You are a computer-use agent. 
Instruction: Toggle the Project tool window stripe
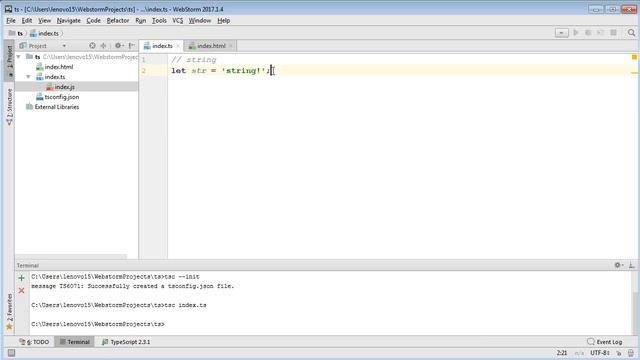tap(9, 60)
